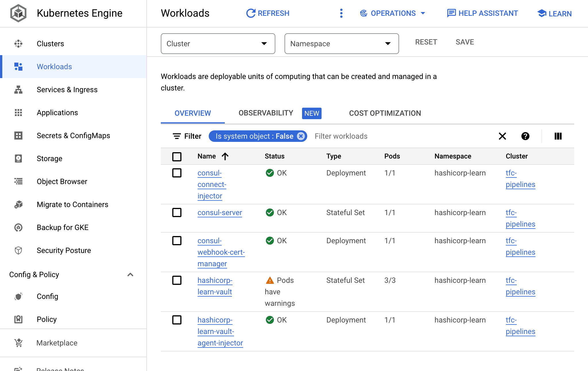Click the Services & Ingress sidebar icon

19,90
